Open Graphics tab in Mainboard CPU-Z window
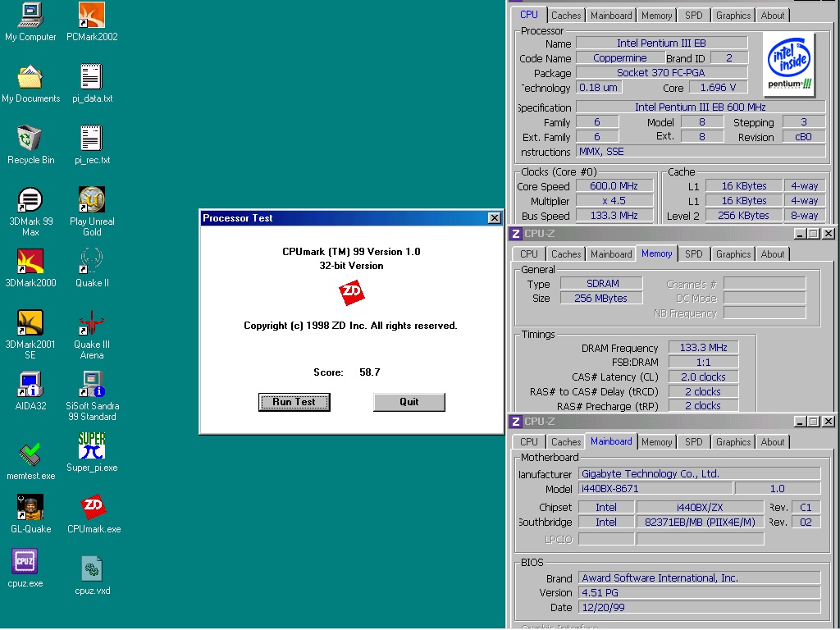840x630 pixels. pyautogui.click(x=733, y=442)
